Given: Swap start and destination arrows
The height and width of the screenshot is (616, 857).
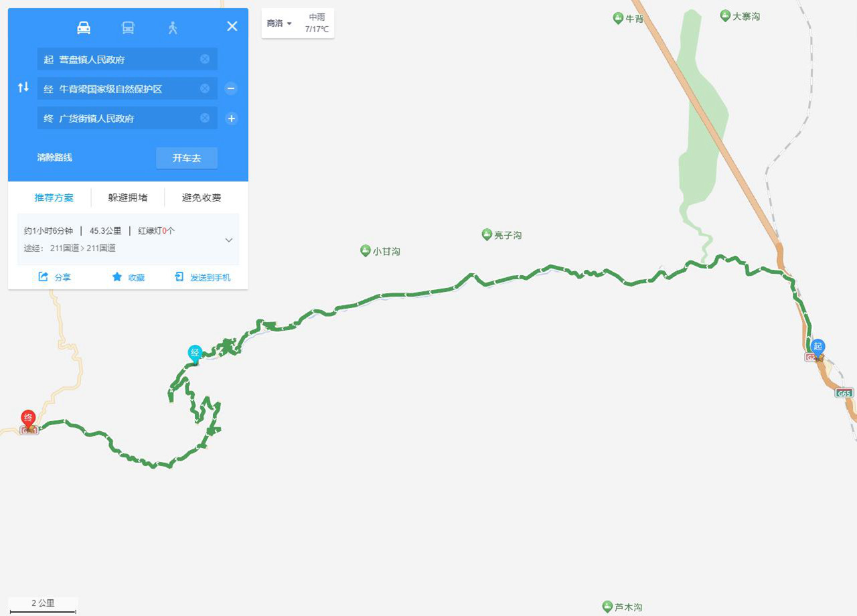Looking at the screenshot, I should [23, 87].
